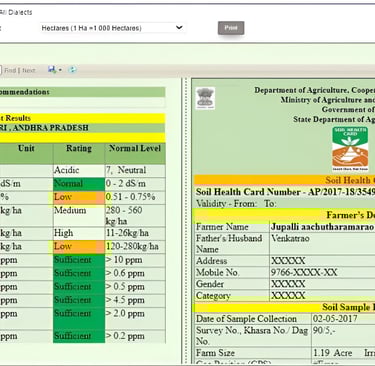Select the Sufficient cell beside > 10 ppm

point(79,260)
